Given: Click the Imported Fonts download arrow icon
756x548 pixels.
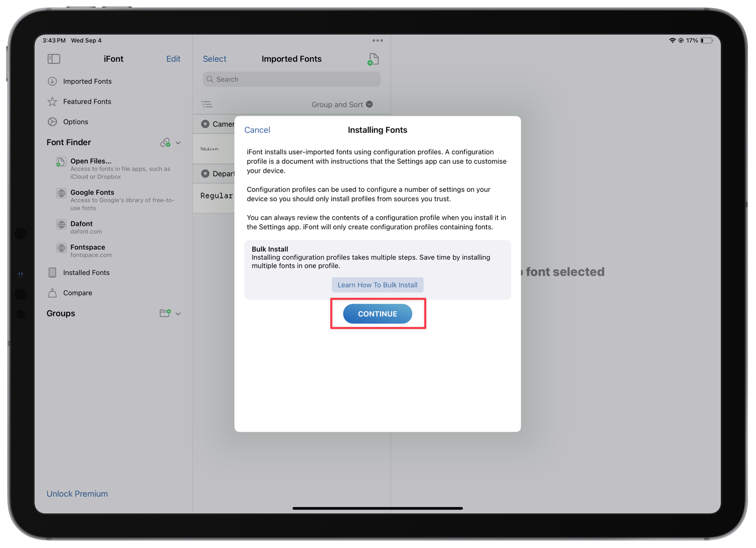Looking at the screenshot, I should 52,81.
